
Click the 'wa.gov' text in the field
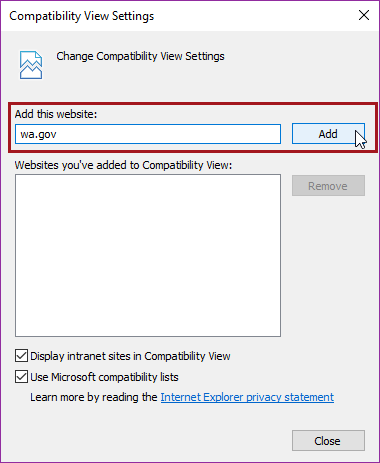point(38,135)
